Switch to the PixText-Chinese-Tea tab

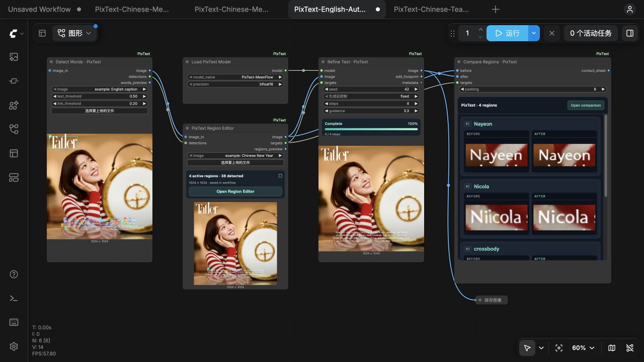point(431,9)
